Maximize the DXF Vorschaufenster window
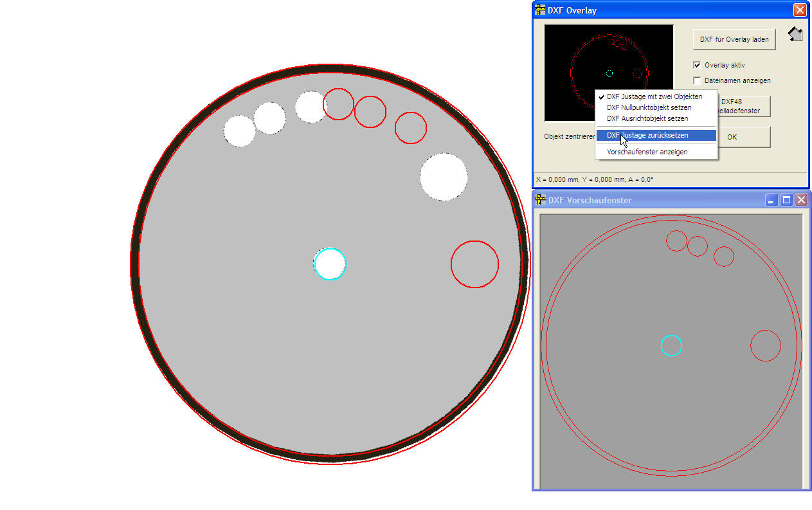The height and width of the screenshot is (510, 812). (x=786, y=200)
